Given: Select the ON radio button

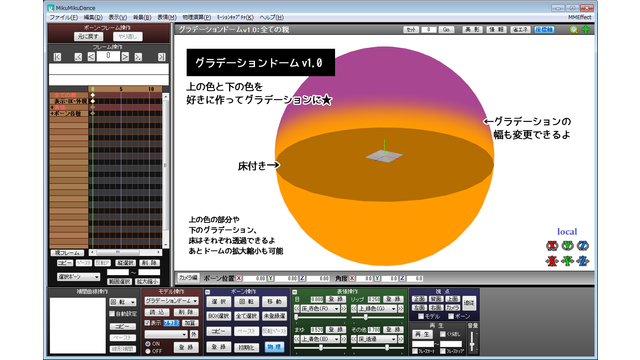Looking at the screenshot, I should point(148,344).
